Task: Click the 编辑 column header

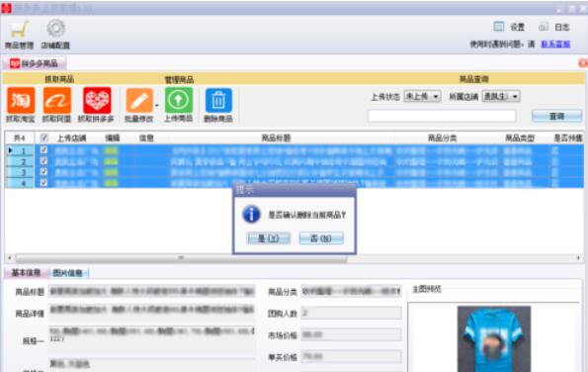Action: click(x=112, y=139)
